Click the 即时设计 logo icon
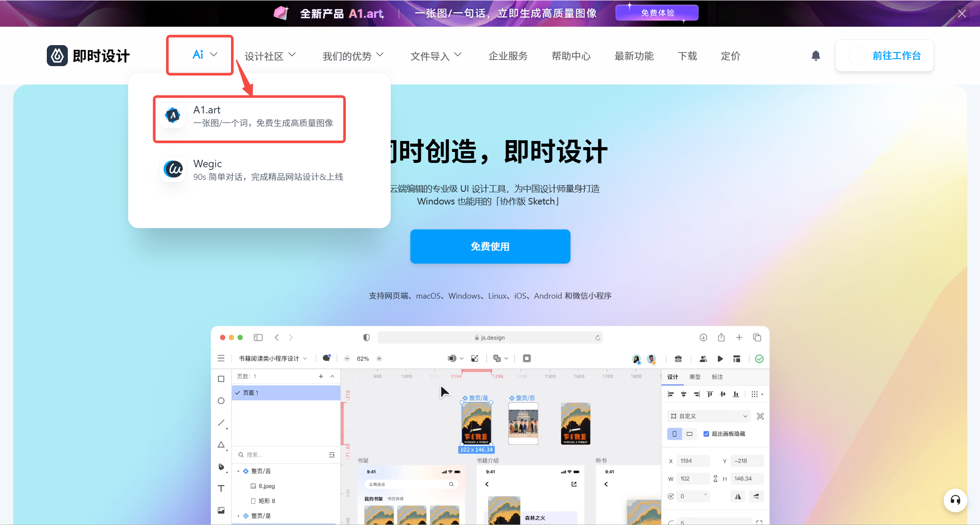Viewport: 980px width, 525px height. (x=57, y=56)
